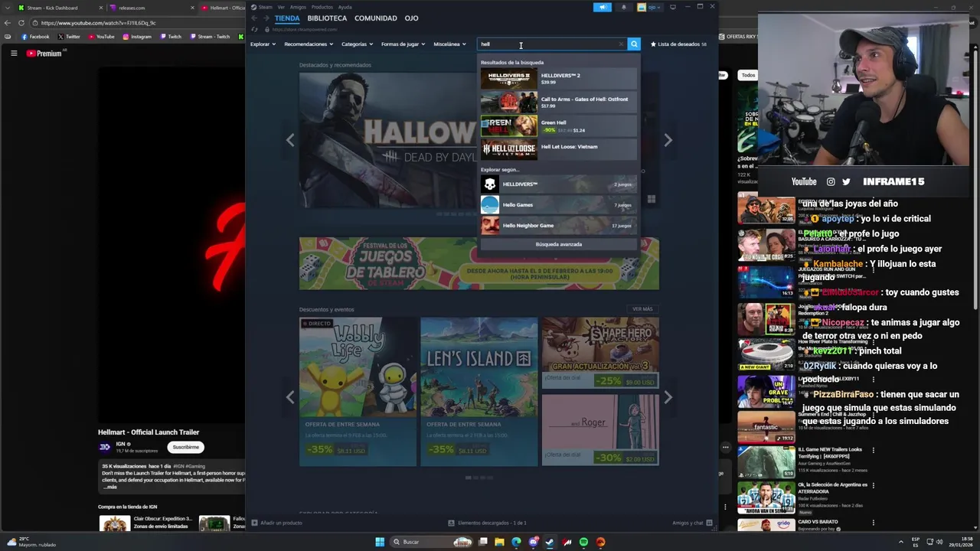Open Steam downloads icon in bottom bar

[451, 523]
